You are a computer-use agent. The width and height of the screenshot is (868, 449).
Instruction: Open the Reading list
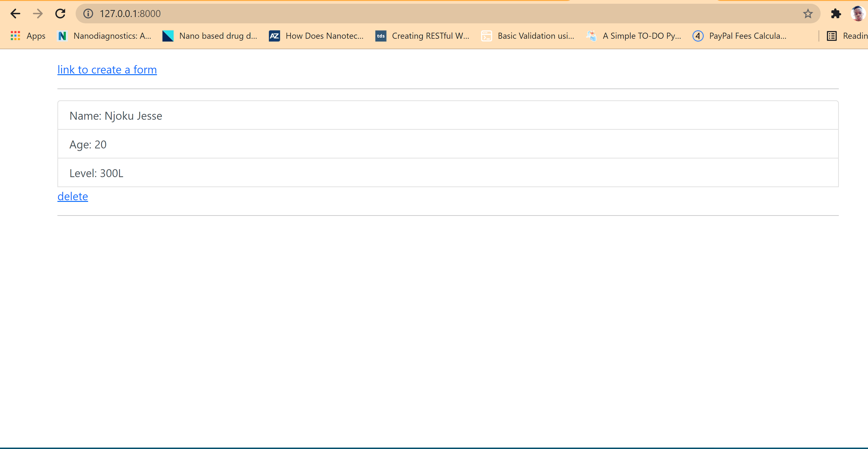point(847,36)
